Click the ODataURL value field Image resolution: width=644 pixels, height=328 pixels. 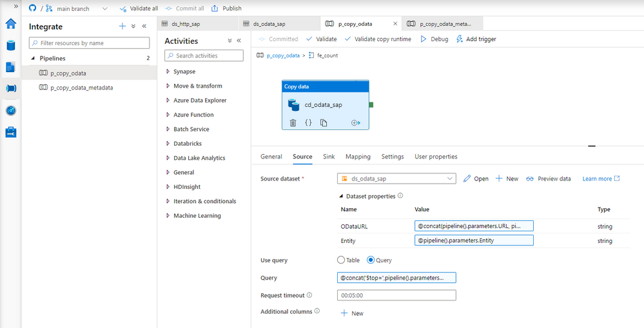474,226
